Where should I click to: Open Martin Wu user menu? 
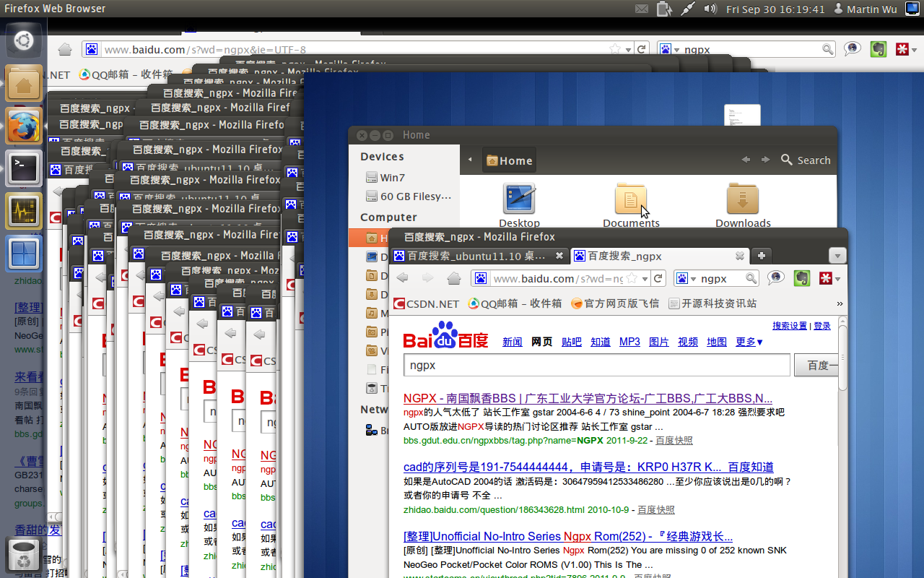[866, 9]
